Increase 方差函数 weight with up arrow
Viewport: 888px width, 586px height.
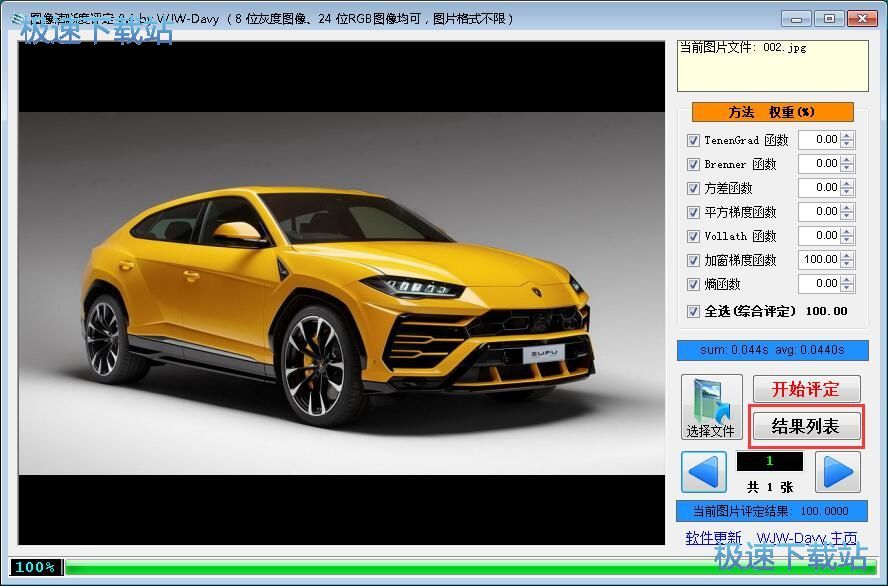tap(847, 183)
